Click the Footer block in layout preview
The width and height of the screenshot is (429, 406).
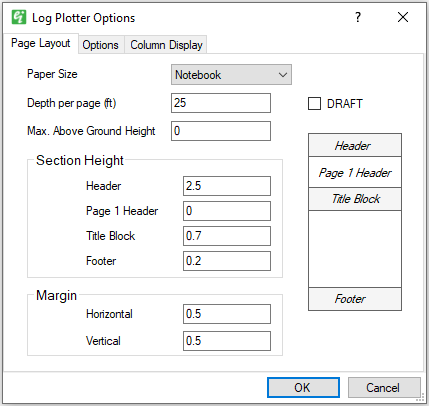tap(355, 299)
